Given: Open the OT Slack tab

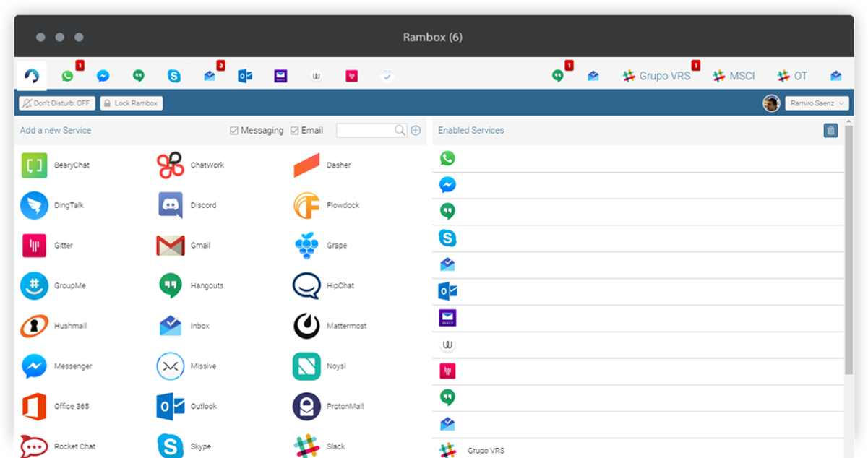Looking at the screenshot, I should [x=792, y=75].
